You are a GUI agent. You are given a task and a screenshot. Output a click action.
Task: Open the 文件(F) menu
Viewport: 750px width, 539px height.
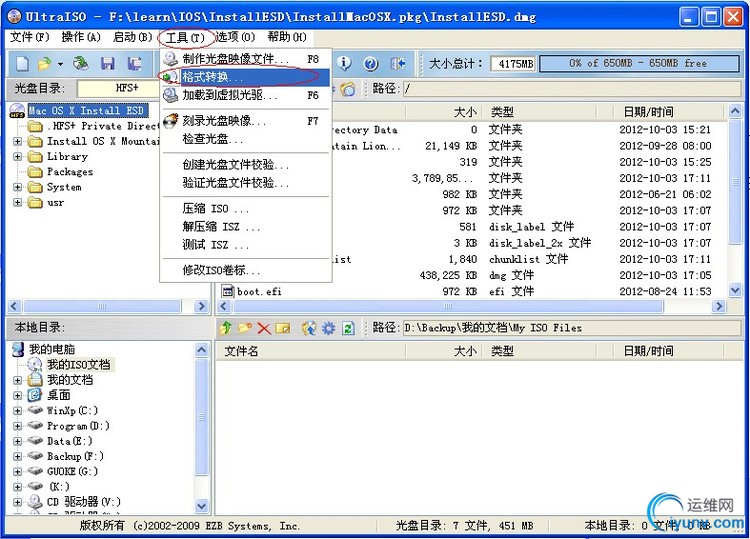coord(30,37)
